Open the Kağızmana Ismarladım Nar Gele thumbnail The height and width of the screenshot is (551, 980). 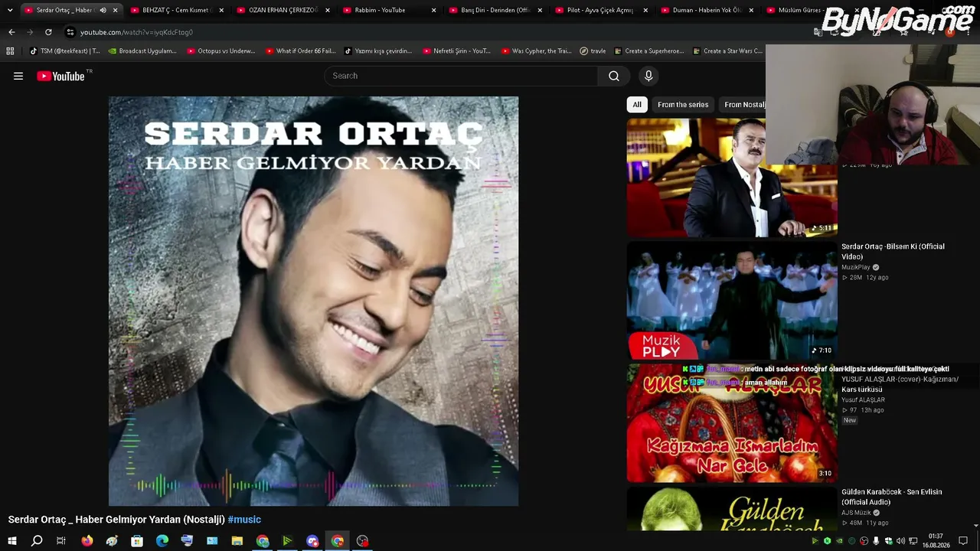732,423
